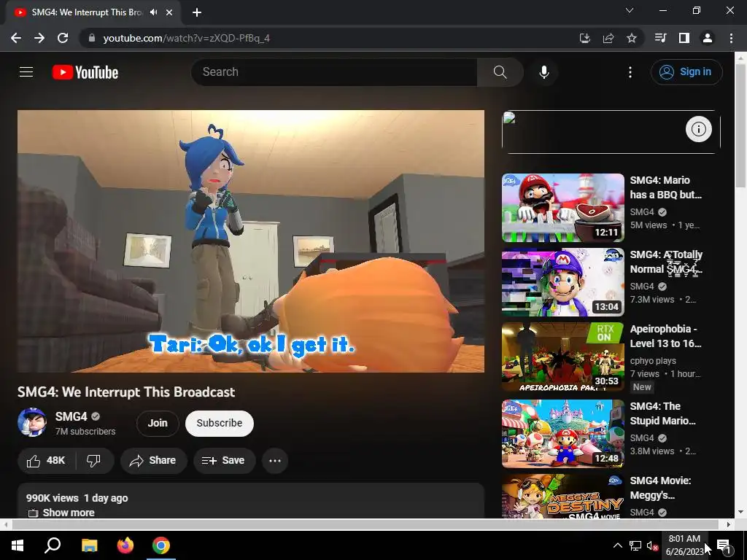Open Windows taskbar search
This screenshot has height=560, width=747.
click(x=53, y=545)
